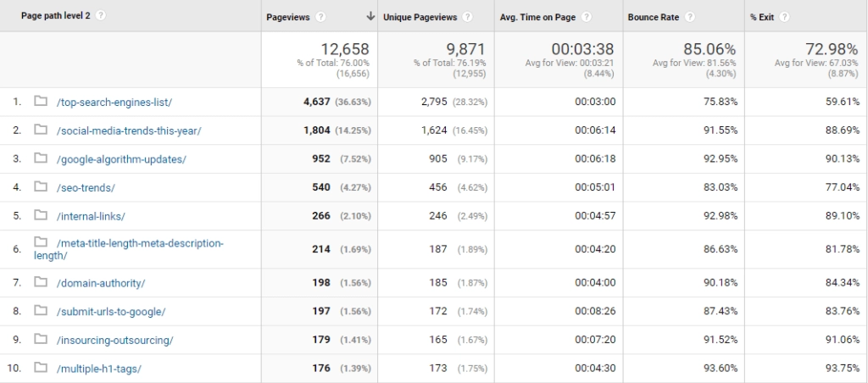The width and height of the screenshot is (868, 383).
Task: Click the /insourcing-outsourcing/ link
Action: click(115, 341)
